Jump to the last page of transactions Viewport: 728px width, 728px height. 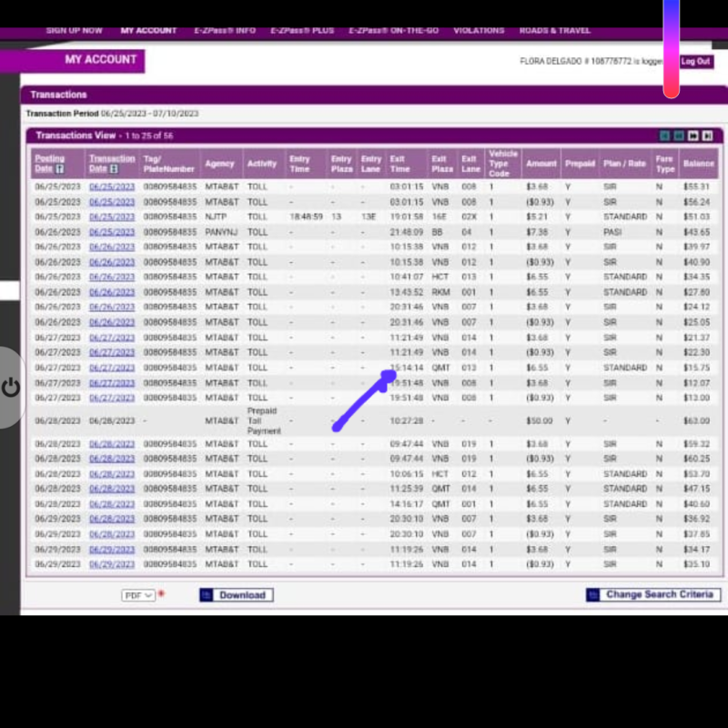coord(708,136)
